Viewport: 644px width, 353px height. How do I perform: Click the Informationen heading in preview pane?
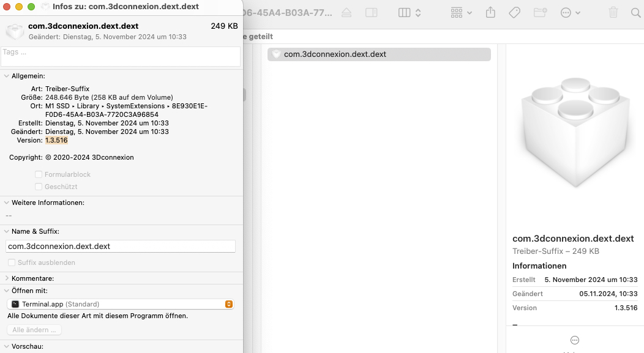point(539,266)
